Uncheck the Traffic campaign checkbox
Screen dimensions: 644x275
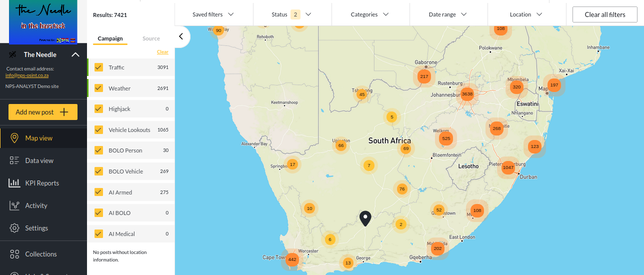(98, 67)
